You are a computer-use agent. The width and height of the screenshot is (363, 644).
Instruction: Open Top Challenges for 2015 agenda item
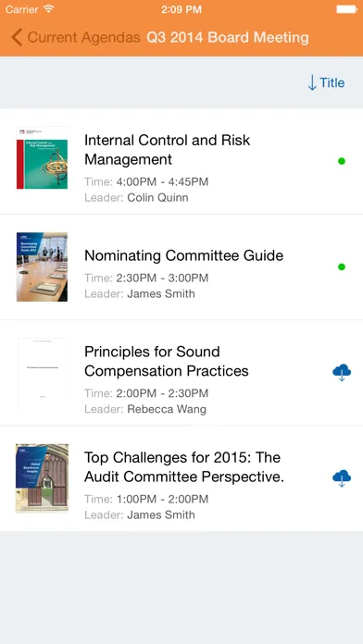click(x=181, y=478)
